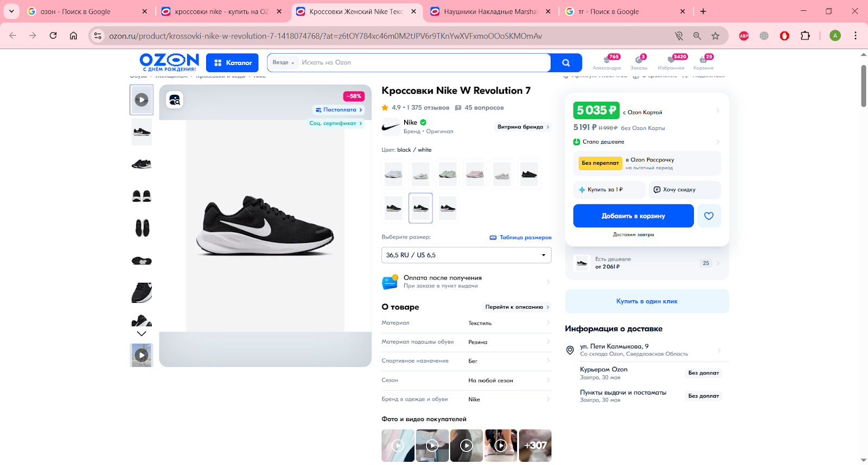Click Купить в один клик
Image resolution: width=868 pixels, height=465 pixels.
coord(647,301)
